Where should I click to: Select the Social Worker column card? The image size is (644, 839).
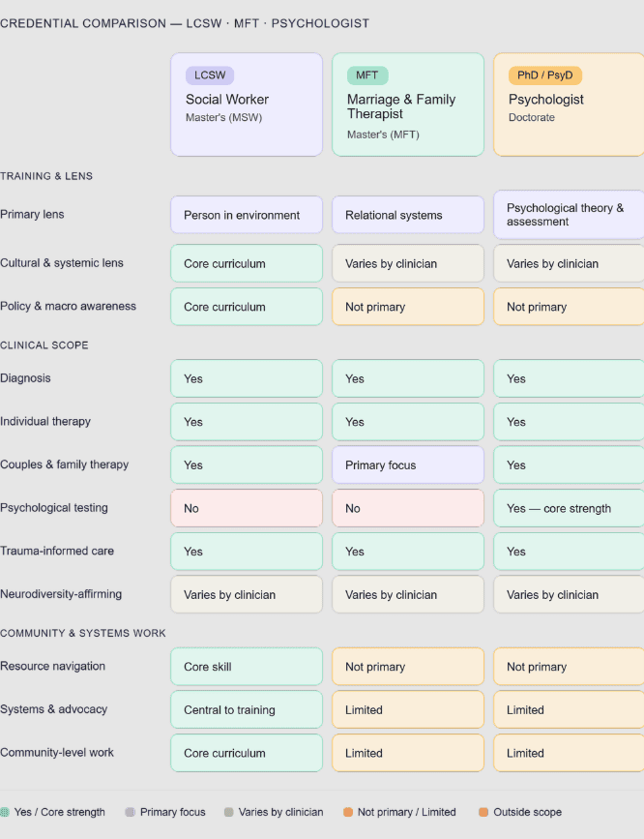tap(246, 105)
